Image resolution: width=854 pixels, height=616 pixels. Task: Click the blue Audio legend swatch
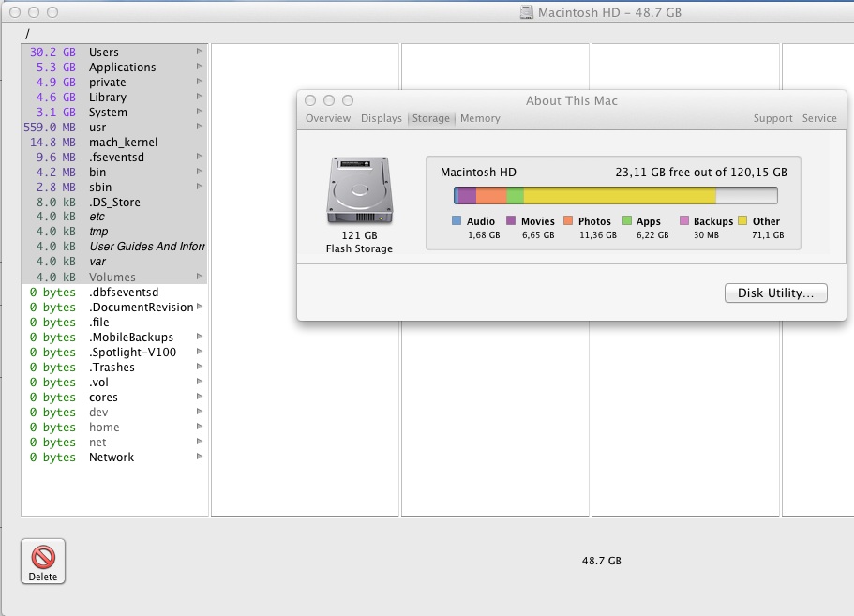point(457,220)
